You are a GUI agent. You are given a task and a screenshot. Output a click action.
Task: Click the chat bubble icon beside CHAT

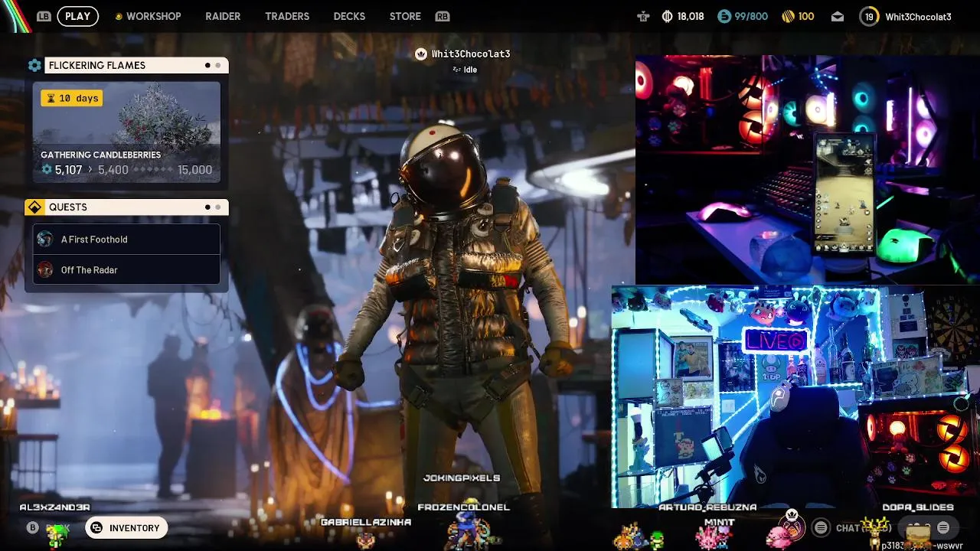[x=821, y=527]
